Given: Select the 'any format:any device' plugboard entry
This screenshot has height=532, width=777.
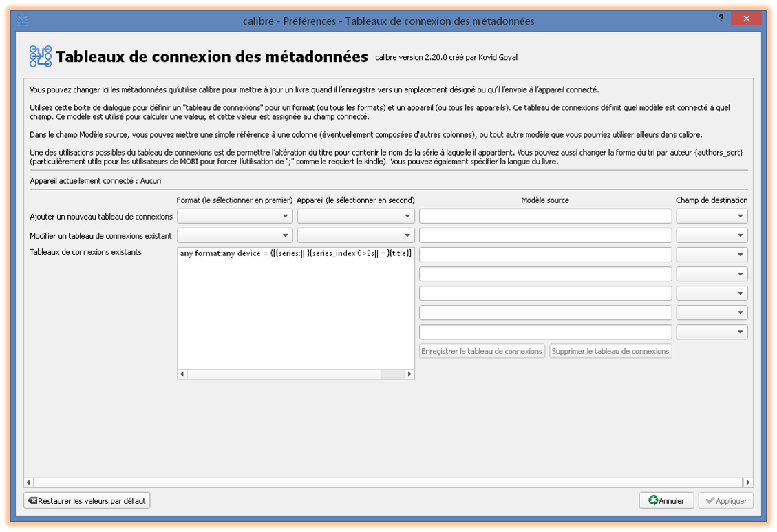Looking at the screenshot, I should click(296, 253).
